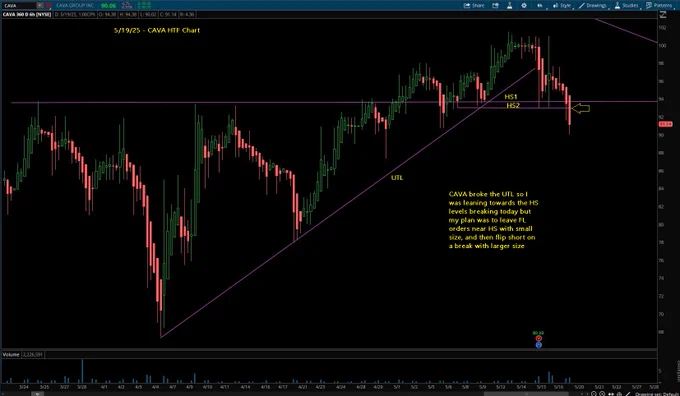
Task: Click the red link icon beside symbol
Action: 48,6
